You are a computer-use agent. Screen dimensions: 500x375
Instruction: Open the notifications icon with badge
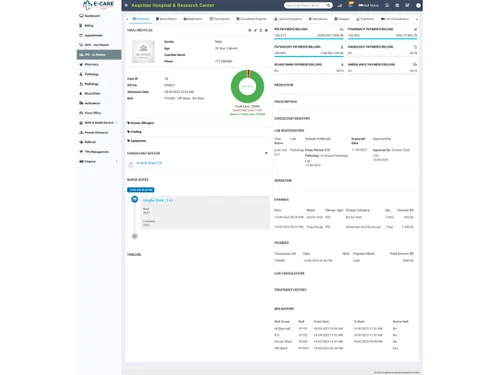point(350,5)
